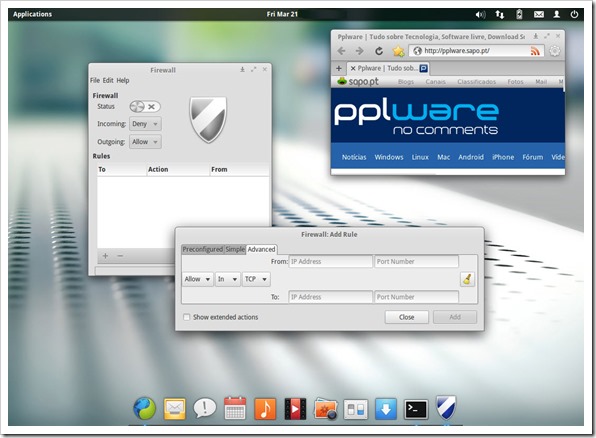
Task: Open the Allow action dropdown in Add Rule
Action: [198, 279]
